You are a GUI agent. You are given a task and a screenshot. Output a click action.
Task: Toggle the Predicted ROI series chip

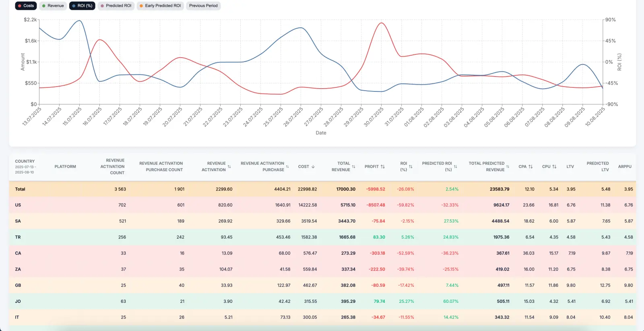tap(116, 6)
